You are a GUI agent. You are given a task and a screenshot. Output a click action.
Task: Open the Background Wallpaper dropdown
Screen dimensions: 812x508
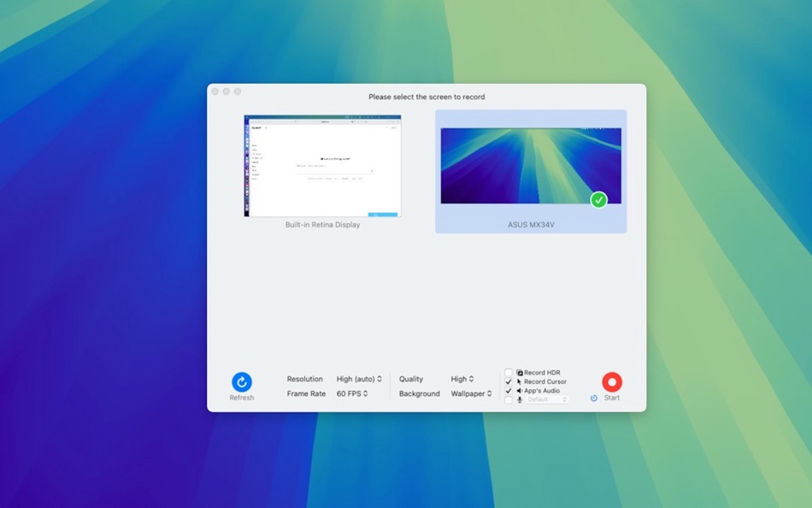[471, 393]
